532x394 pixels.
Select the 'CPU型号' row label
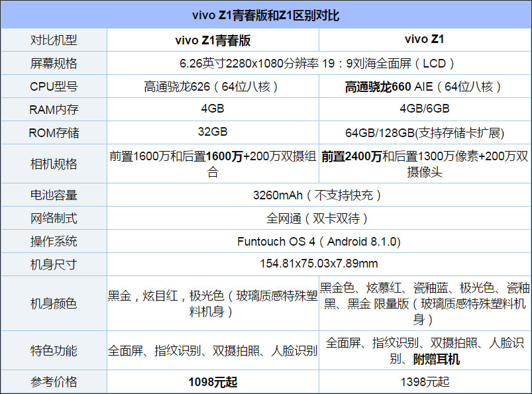(54, 87)
